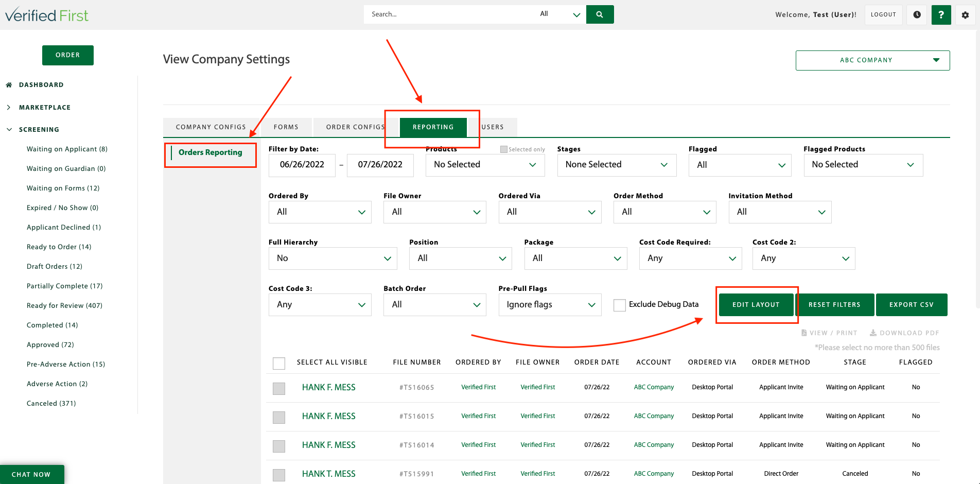Open Pre-Adverse Action (15) queue

tap(66, 365)
